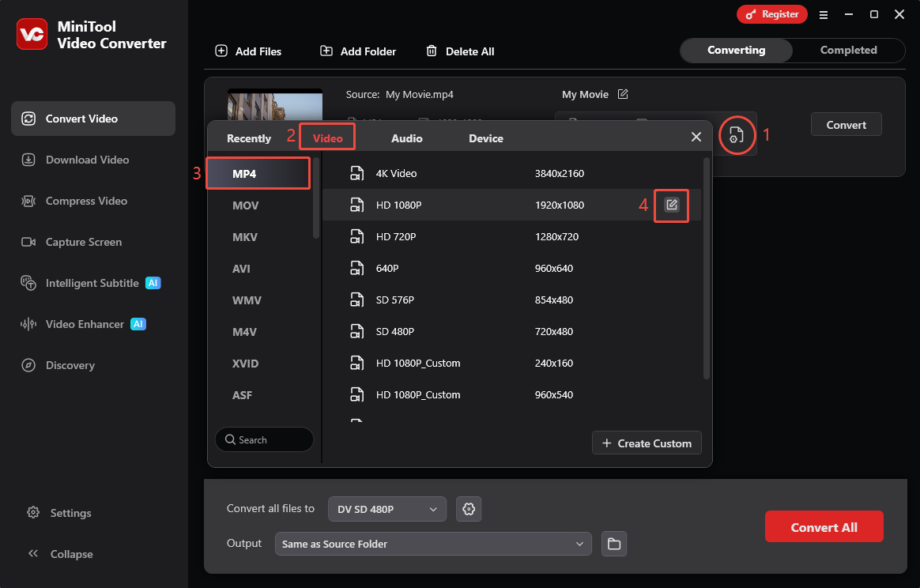Viewport: 920px width, 588px height.
Task: Click Add Files
Action: click(x=248, y=51)
